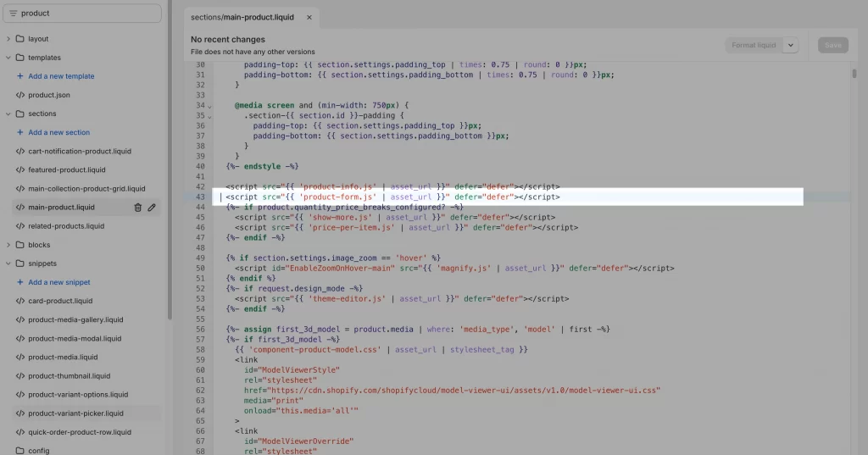Collapse the sections folder chevron

coord(8,114)
